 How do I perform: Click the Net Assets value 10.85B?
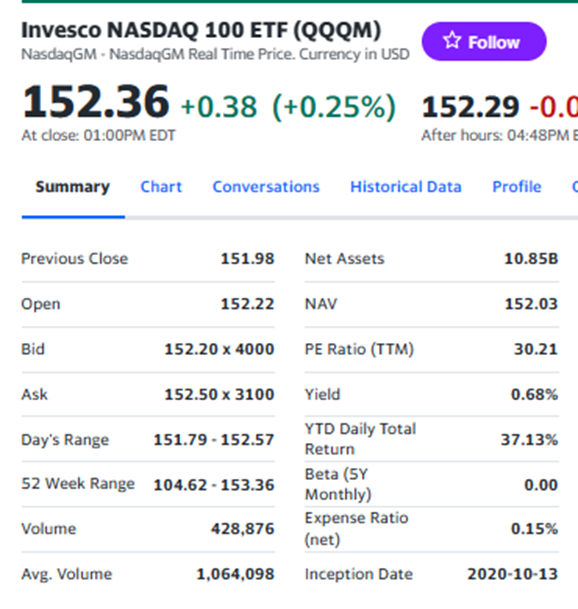coord(531,259)
